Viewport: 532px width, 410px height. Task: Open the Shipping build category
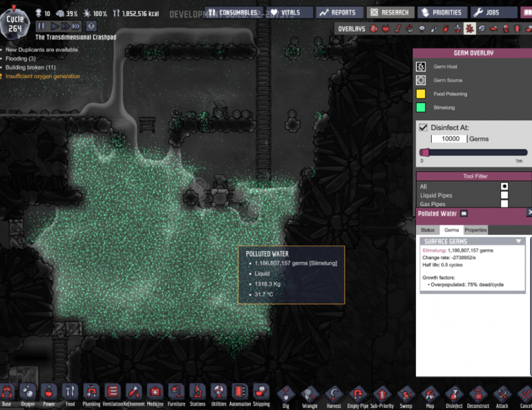click(x=261, y=395)
